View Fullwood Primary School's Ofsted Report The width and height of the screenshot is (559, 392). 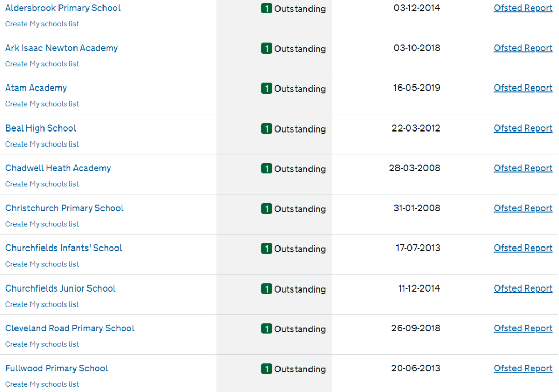pos(523,368)
